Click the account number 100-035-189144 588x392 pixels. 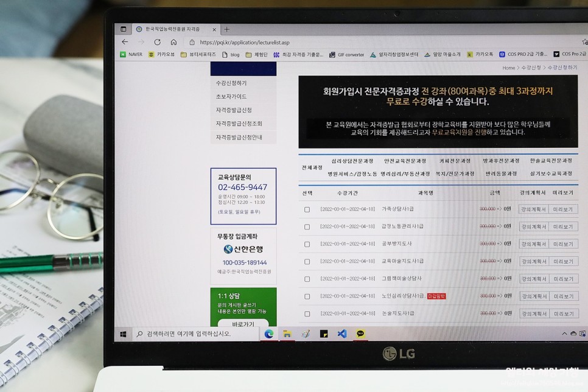coord(245,262)
